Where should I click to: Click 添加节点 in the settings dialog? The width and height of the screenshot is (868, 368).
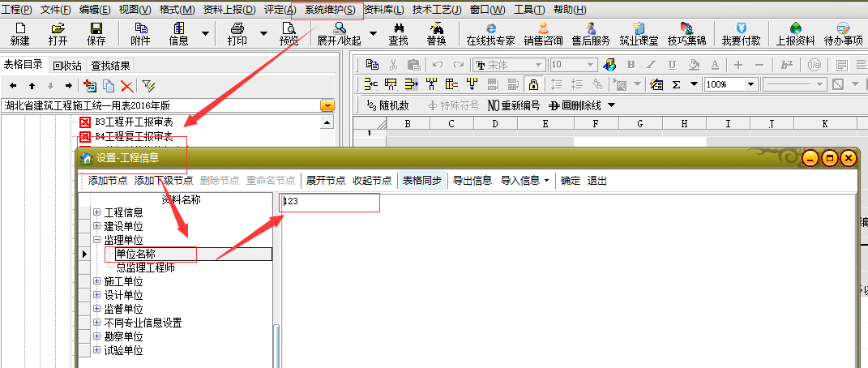[108, 181]
